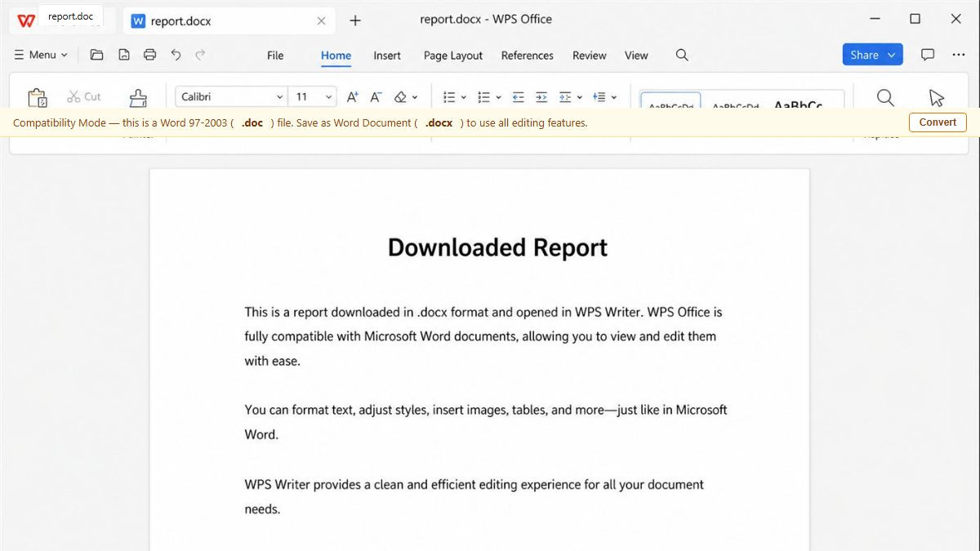Switch to the Insert tab
Viewport: 980px width, 551px height.
[x=387, y=56]
